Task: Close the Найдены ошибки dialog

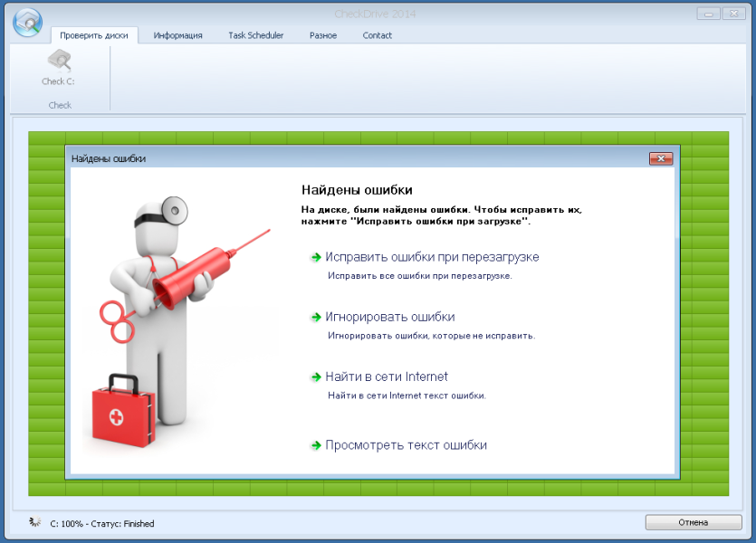Action: 661,158
